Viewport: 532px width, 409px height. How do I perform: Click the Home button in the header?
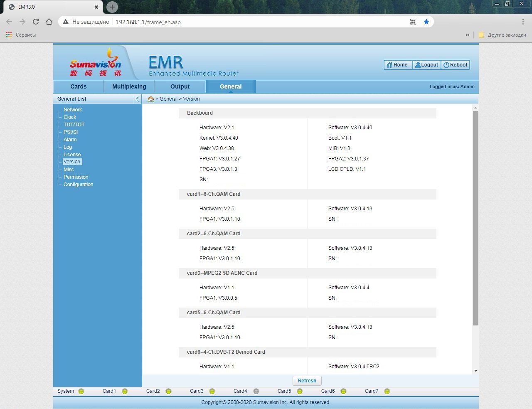pyautogui.click(x=398, y=65)
